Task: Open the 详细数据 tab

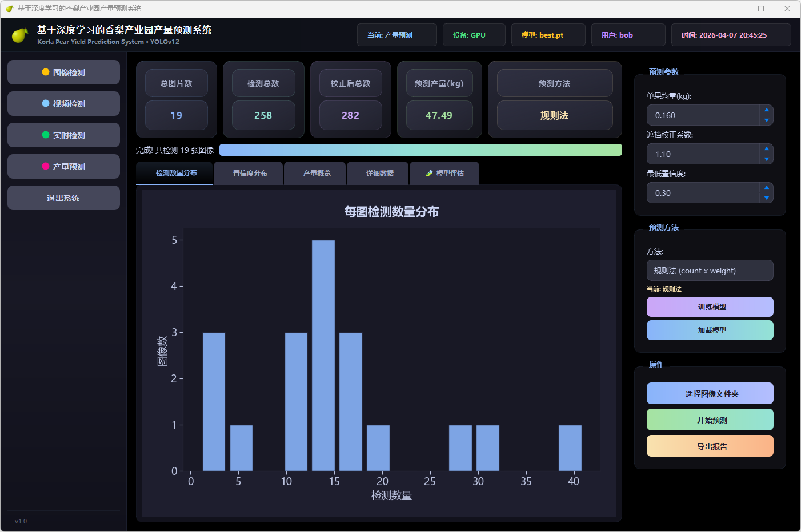Action: point(379,174)
